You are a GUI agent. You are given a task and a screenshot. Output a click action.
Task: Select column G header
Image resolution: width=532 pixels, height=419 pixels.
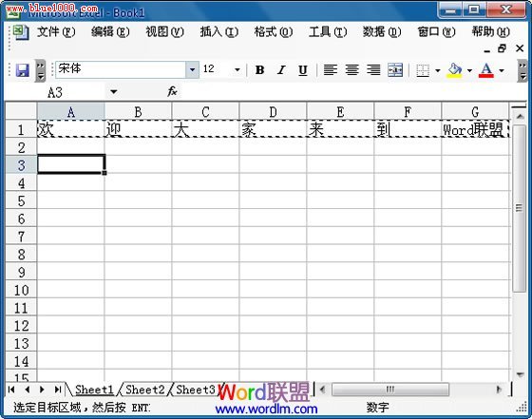[475, 111]
